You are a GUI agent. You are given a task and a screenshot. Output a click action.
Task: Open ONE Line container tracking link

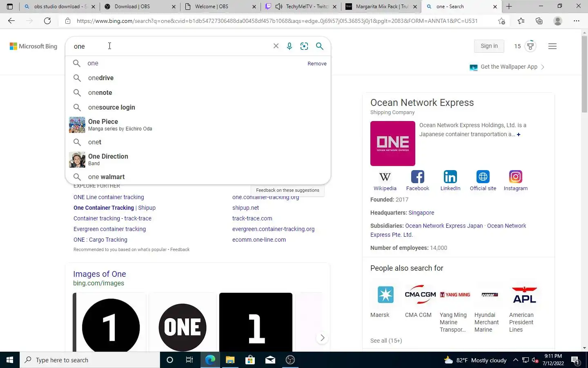pos(109,197)
